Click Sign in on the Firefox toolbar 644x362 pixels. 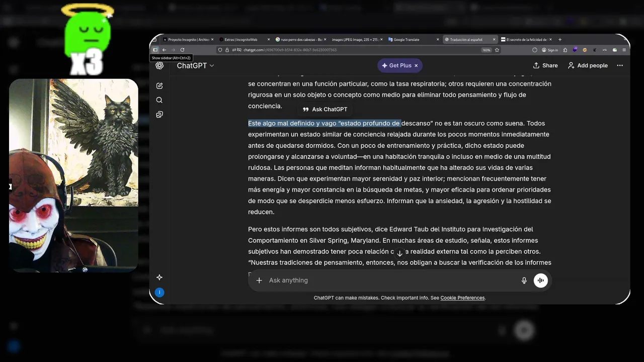click(x=550, y=50)
